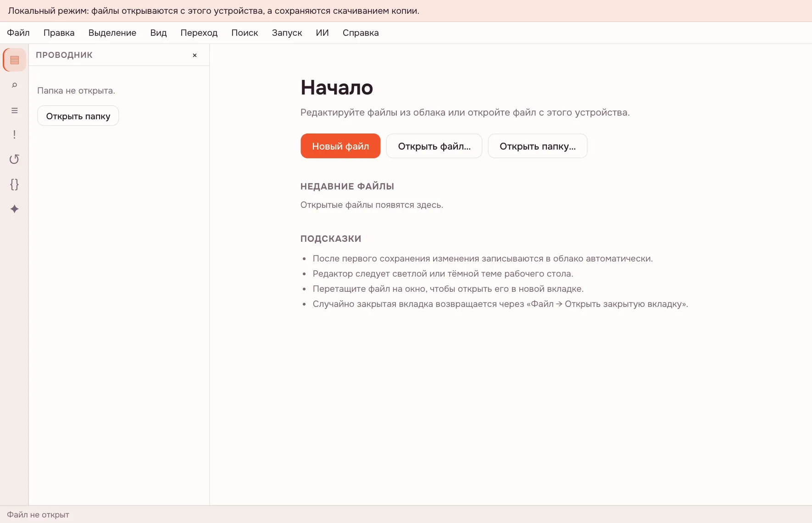Click the Открытые файлы появятся здесь. text
The image size is (812, 523).
click(x=372, y=205)
